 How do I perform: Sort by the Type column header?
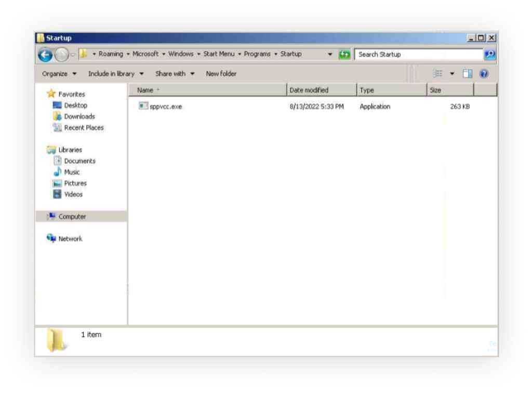pyautogui.click(x=392, y=90)
